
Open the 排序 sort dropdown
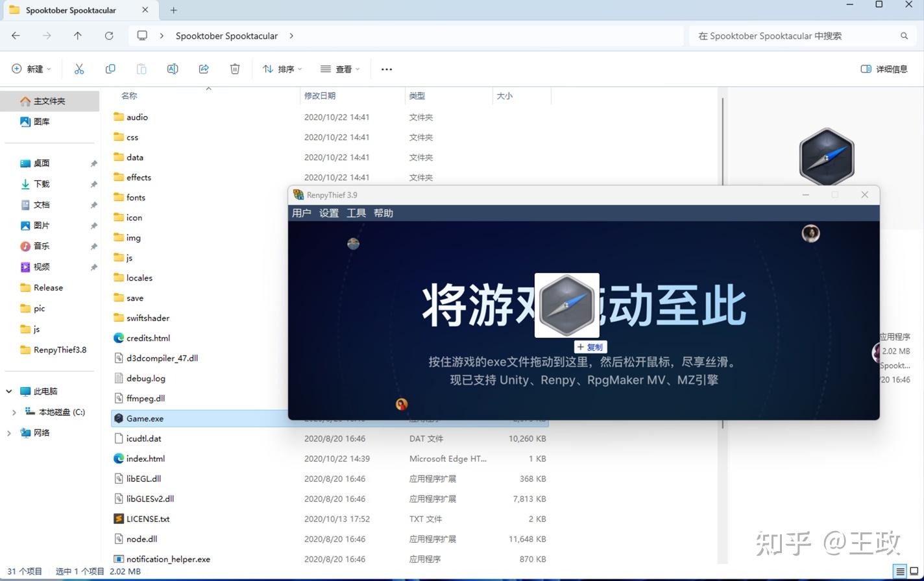[283, 69]
